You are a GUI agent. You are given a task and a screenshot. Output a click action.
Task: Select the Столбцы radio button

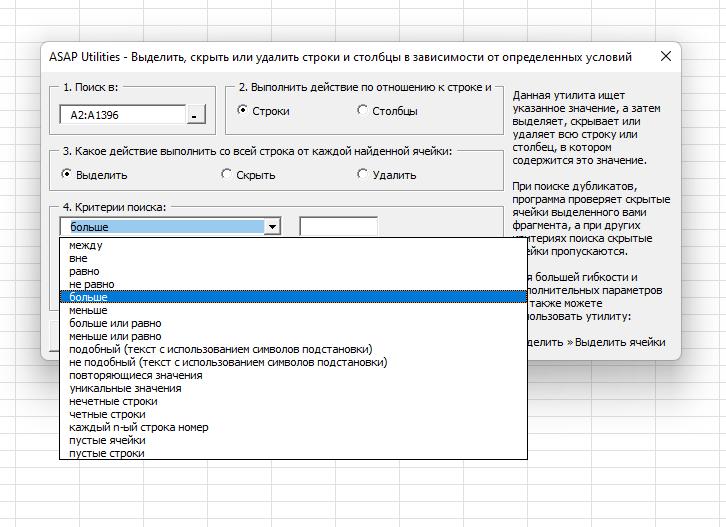(363, 111)
